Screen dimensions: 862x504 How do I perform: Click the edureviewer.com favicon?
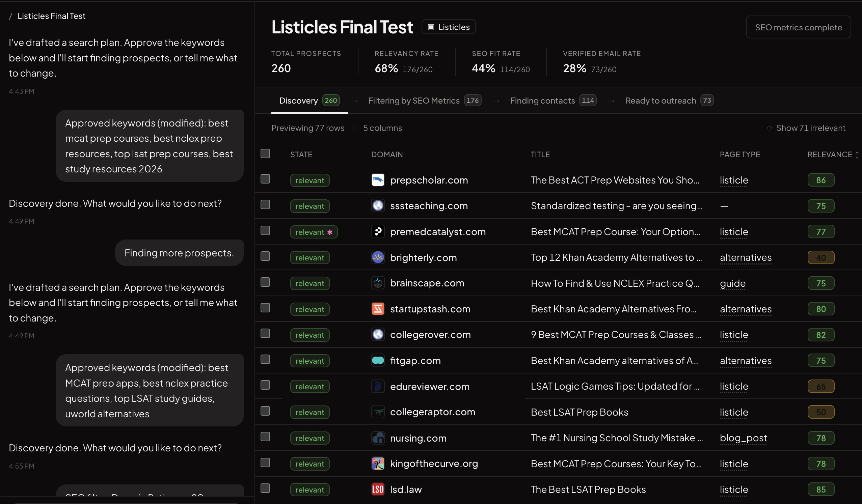coord(378,386)
